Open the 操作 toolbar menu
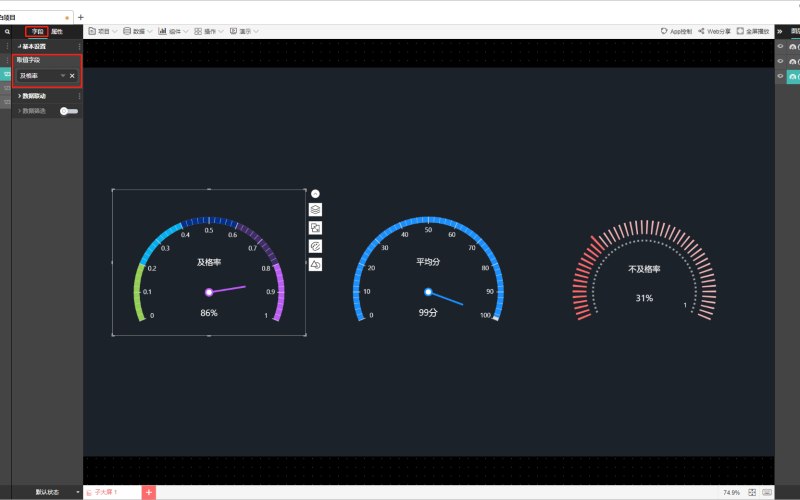The width and height of the screenshot is (800, 500). (x=209, y=31)
